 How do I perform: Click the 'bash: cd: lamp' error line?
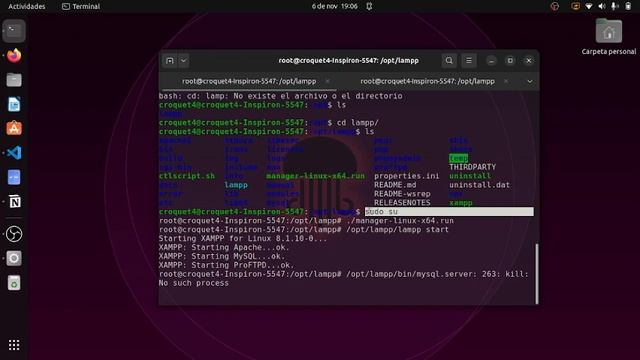pos(280,96)
